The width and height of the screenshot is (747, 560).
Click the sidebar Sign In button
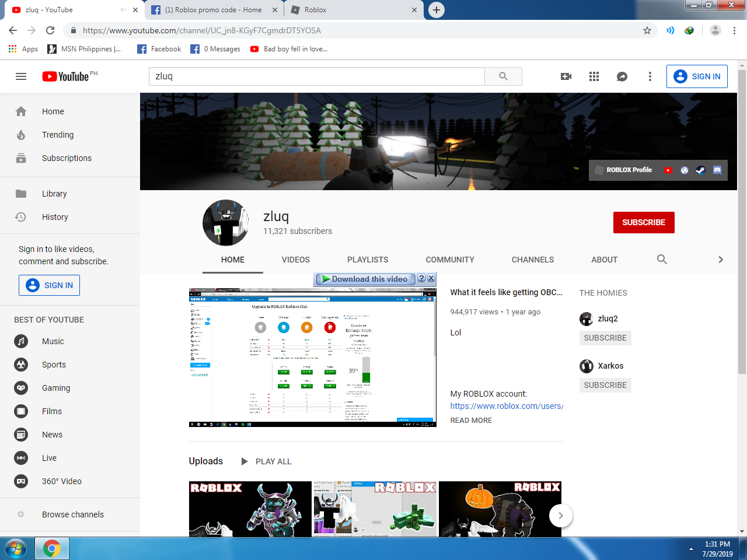(50, 285)
